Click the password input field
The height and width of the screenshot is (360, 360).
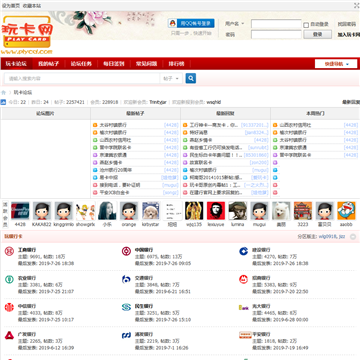(x=276, y=34)
